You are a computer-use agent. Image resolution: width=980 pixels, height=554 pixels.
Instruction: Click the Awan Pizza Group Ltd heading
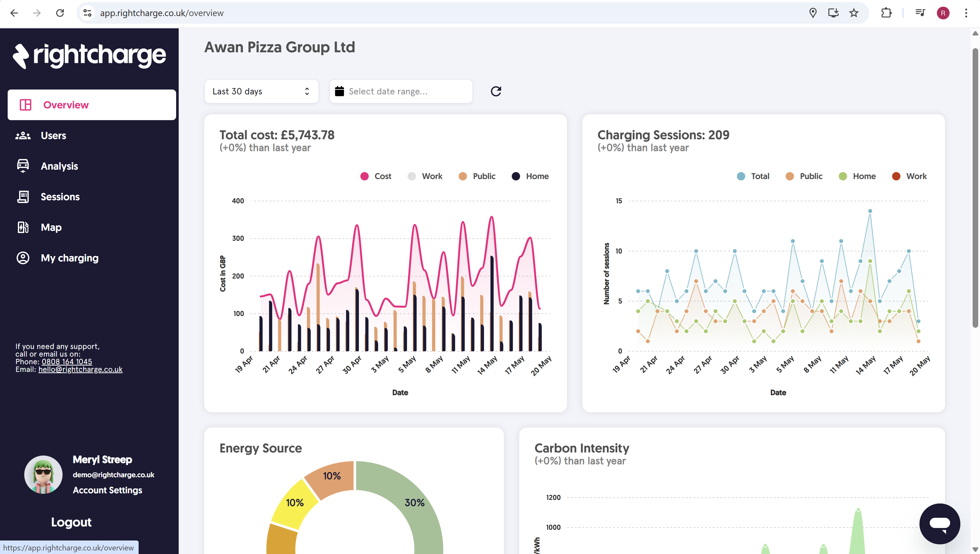click(280, 47)
